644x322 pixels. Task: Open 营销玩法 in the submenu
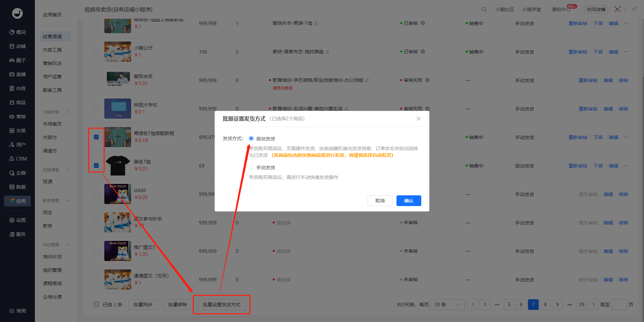coord(52,63)
